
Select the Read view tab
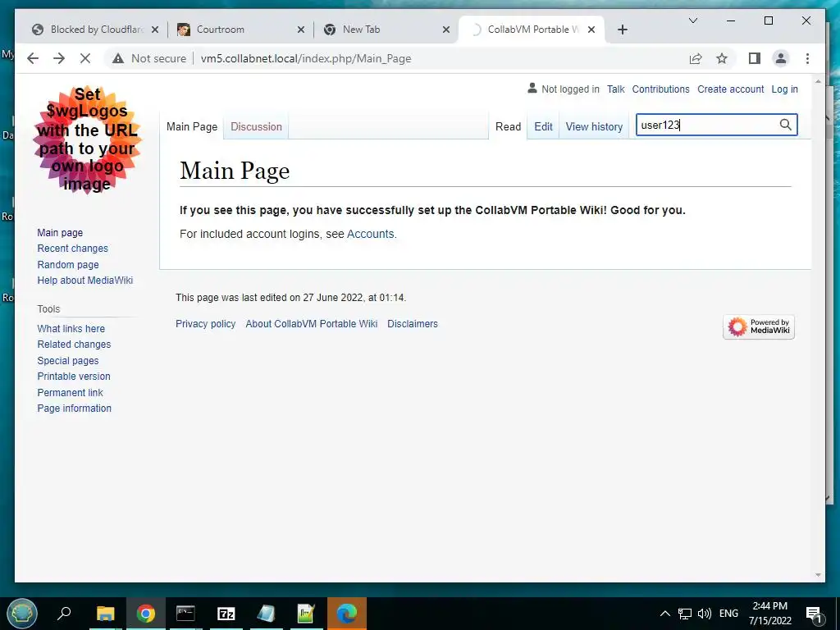[508, 127]
